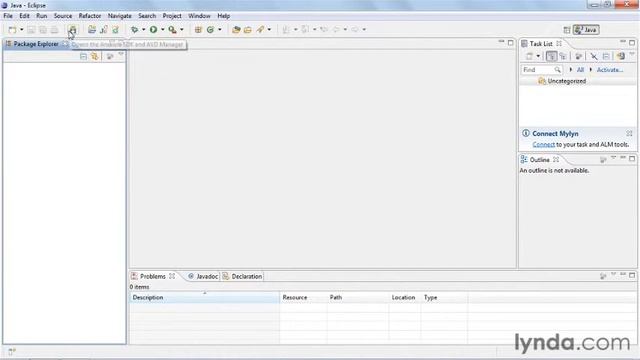The image size is (640, 360).
Task: Click New Android test project icon
Action: coord(104,30)
